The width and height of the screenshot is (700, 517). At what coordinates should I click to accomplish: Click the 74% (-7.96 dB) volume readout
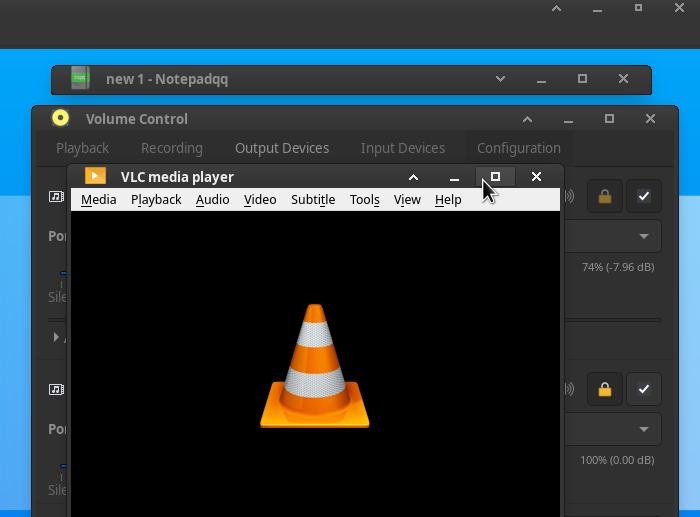618,267
